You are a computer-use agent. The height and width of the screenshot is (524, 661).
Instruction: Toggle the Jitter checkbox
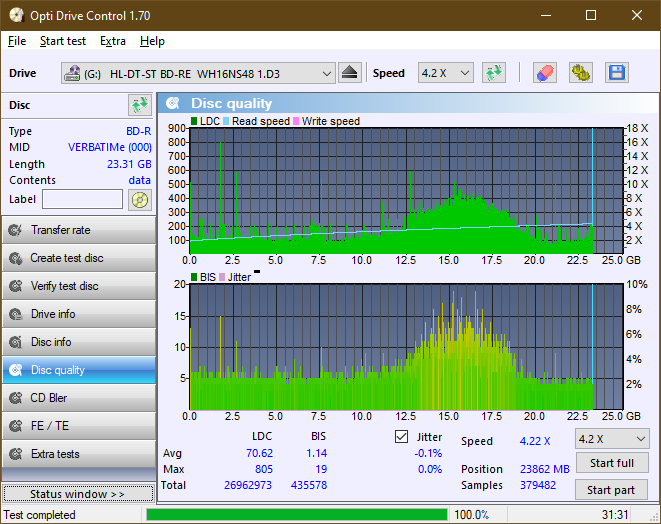(401, 437)
